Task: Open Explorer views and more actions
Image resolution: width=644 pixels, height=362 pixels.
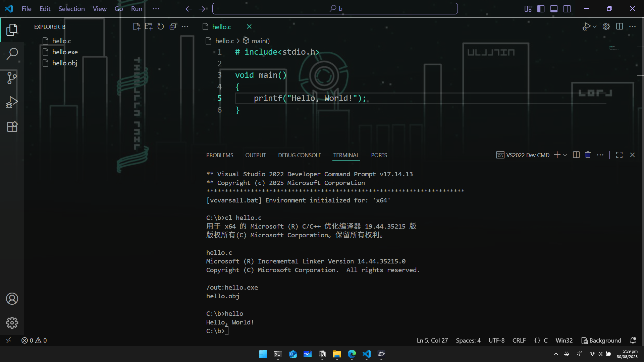Action: tap(185, 27)
